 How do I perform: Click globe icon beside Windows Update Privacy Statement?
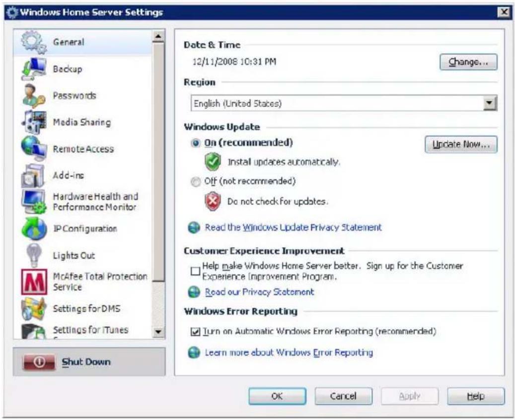[194, 227]
